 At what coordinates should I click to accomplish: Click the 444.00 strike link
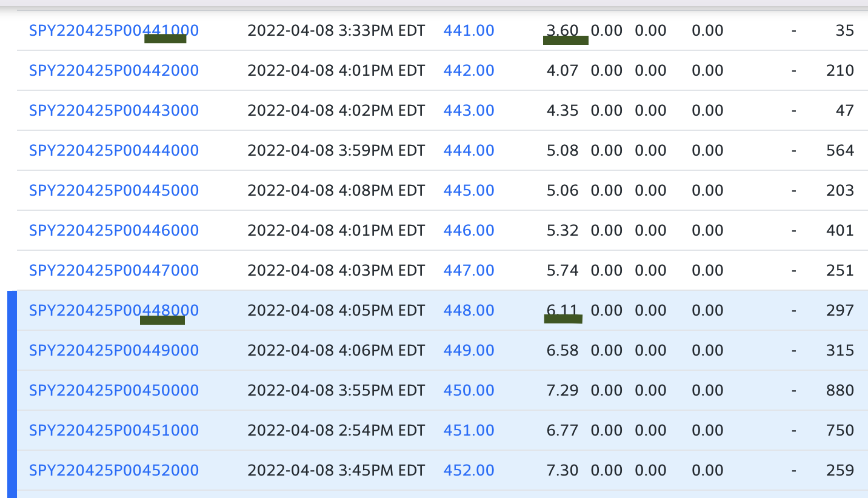tap(469, 150)
